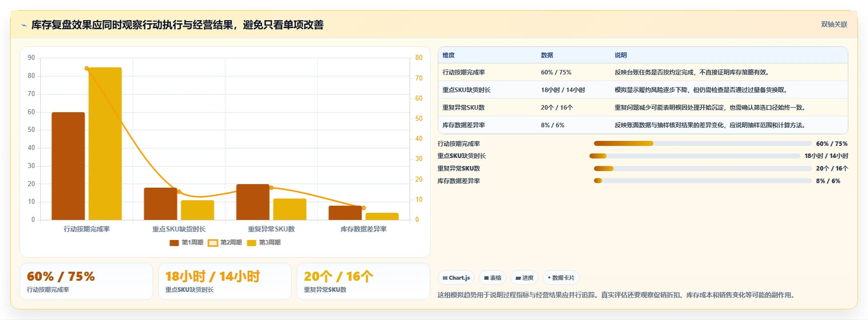Click the 8% / 6% table cell
The height and width of the screenshot is (320, 868).
(x=553, y=125)
